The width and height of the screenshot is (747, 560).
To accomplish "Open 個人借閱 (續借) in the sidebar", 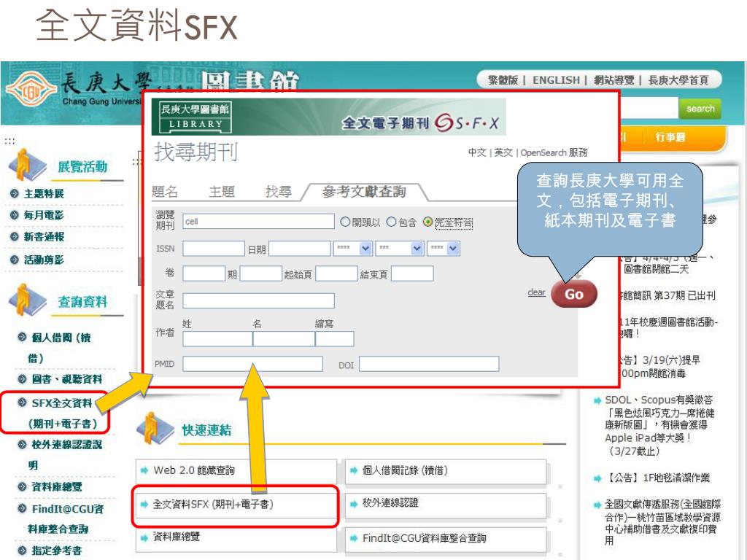I will 60,348.
